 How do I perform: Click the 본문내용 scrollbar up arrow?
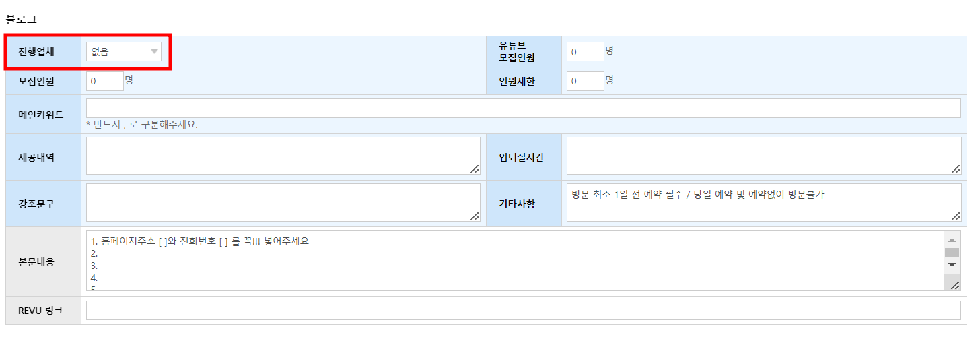point(952,240)
